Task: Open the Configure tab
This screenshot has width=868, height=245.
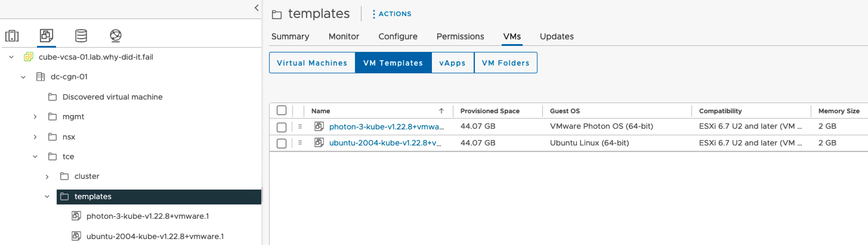Action: point(398,36)
